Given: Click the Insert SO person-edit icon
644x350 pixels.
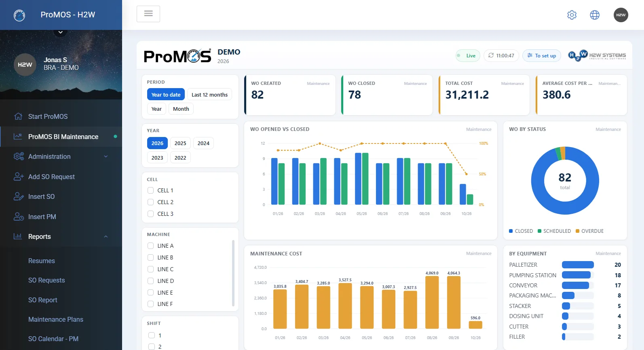Looking at the screenshot, I should tap(19, 196).
